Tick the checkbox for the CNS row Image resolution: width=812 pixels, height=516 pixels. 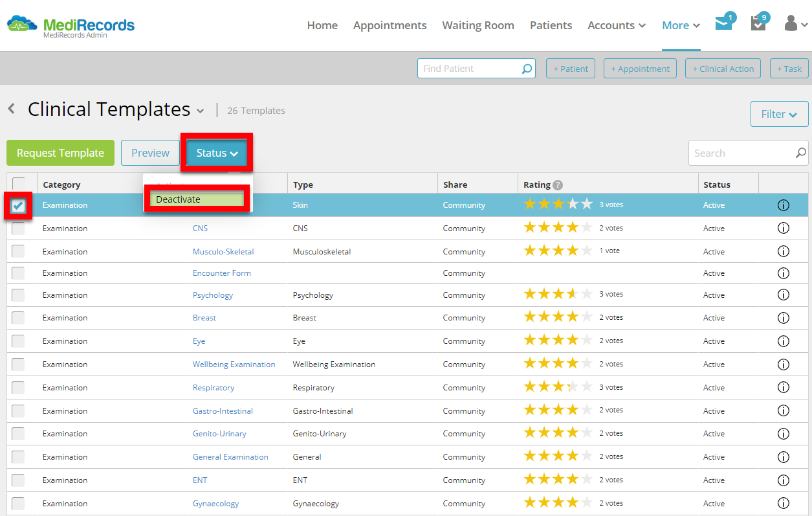point(18,229)
